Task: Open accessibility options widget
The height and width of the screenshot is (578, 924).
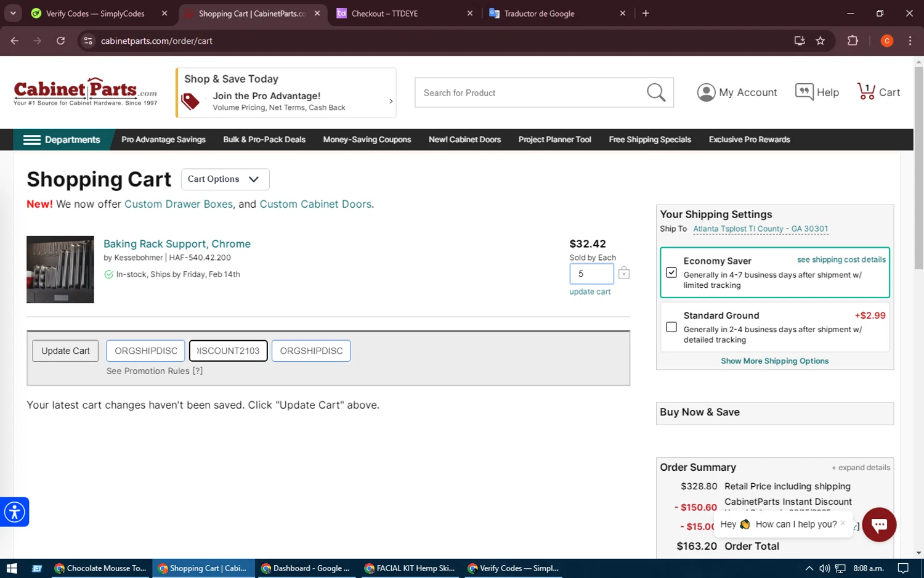Action: (14, 511)
